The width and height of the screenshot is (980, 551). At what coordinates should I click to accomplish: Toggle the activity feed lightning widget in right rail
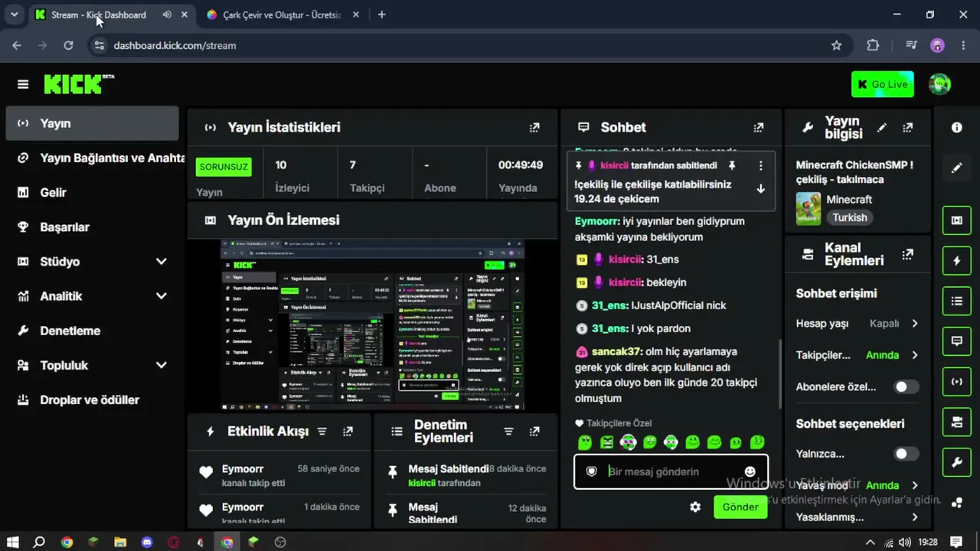[x=956, y=261]
